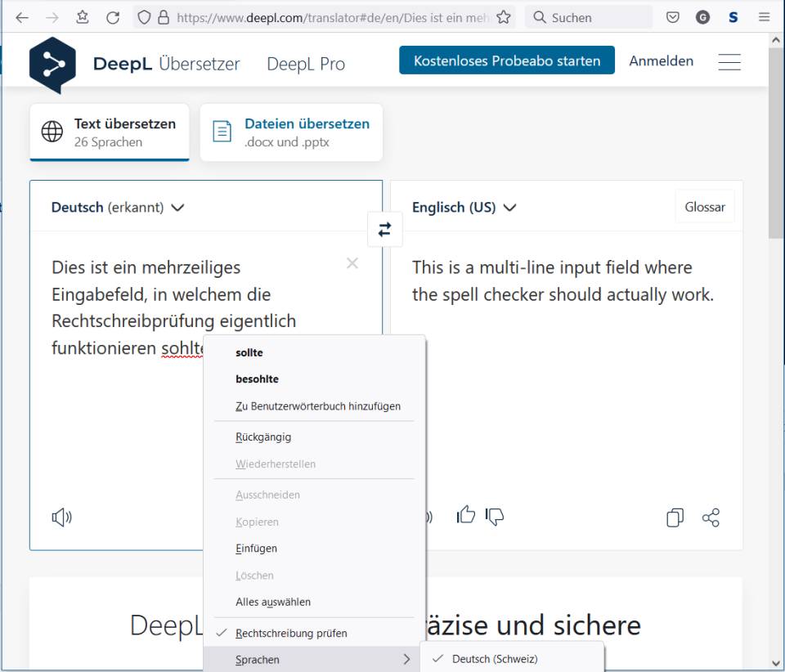The width and height of the screenshot is (785, 672).
Task: Open the Pocket save icon
Action: (x=673, y=18)
